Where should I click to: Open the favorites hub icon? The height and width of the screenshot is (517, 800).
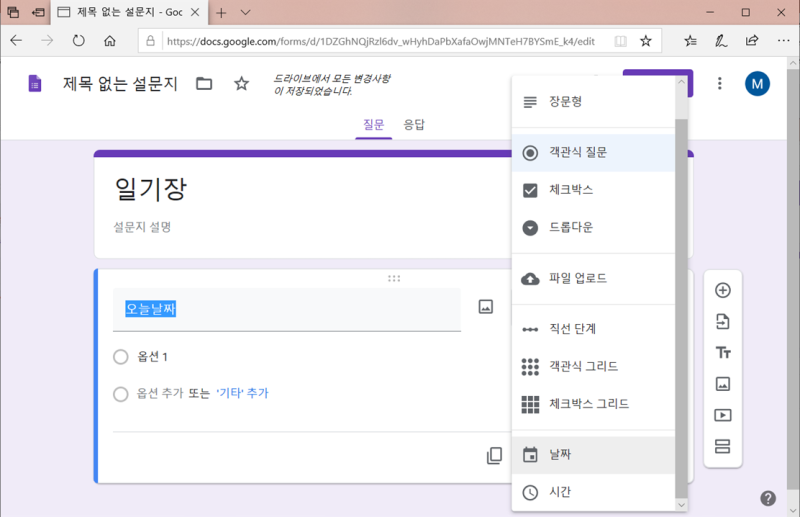click(x=690, y=41)
